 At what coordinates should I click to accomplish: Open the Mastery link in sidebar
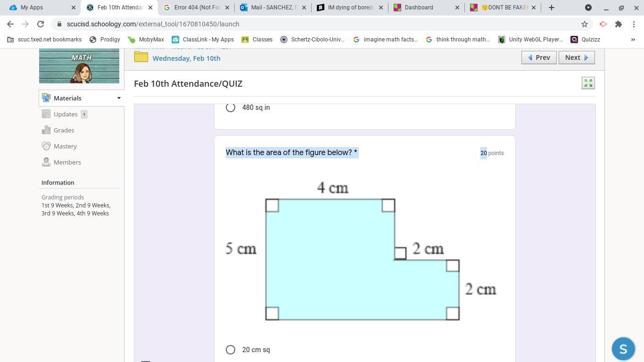tap(65, 146)
